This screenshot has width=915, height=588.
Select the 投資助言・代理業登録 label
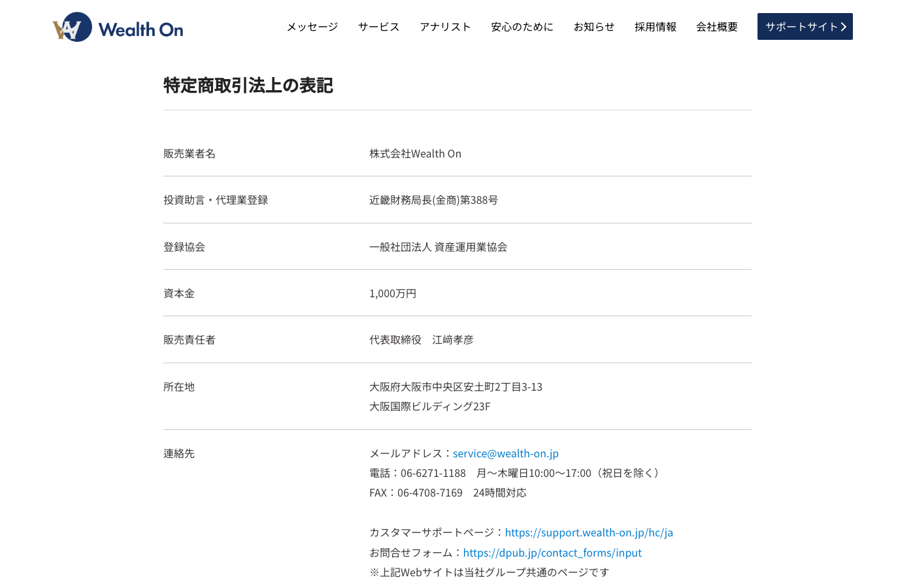[x=216, y=200]
